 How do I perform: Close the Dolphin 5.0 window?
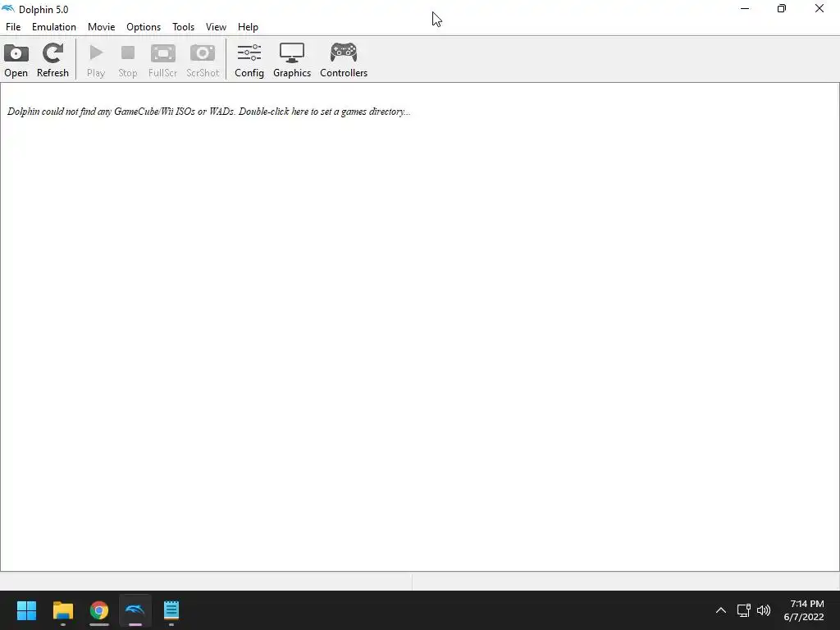(819, 8)
